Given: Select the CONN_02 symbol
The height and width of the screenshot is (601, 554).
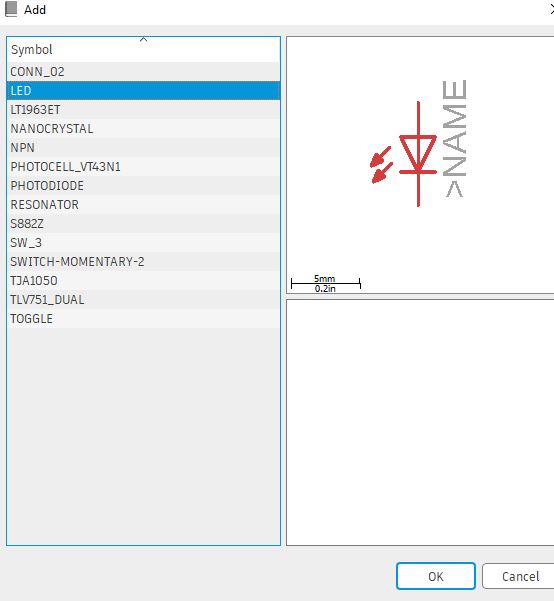Looking at the screenshot, I should pos(143,72).
